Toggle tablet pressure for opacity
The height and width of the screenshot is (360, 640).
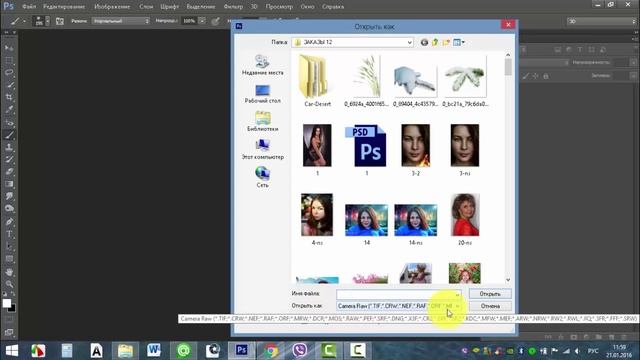tap(216, 21)
